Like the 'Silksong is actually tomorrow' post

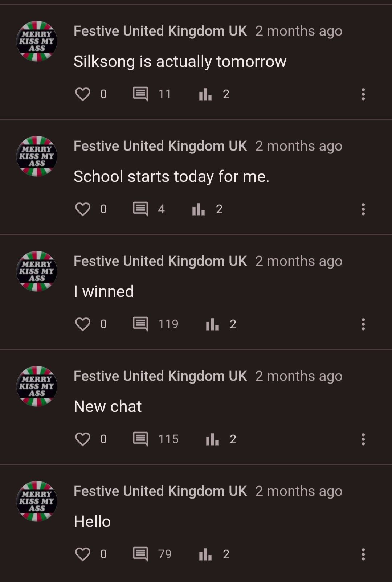[x=83, y=94]
